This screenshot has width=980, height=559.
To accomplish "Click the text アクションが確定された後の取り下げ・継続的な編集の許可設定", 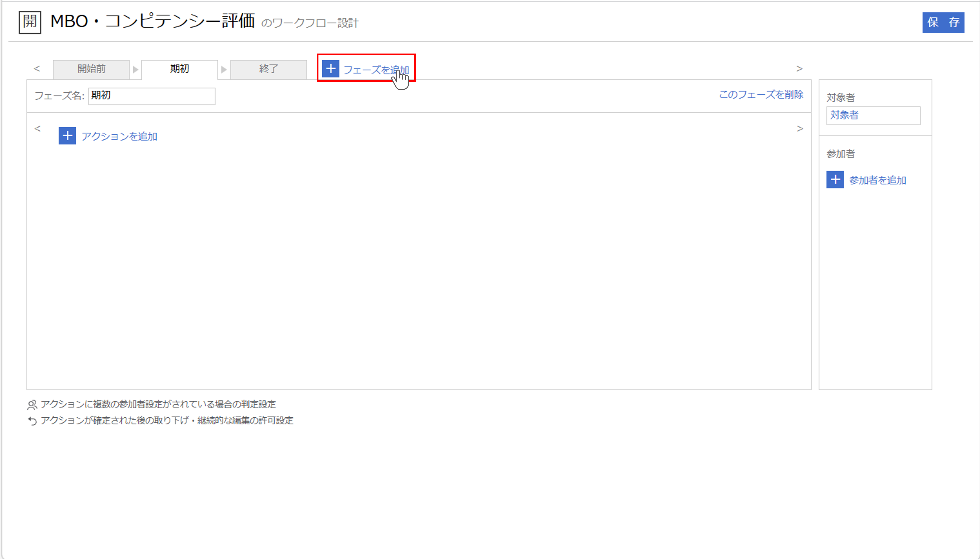I will (x=167, y=420).
